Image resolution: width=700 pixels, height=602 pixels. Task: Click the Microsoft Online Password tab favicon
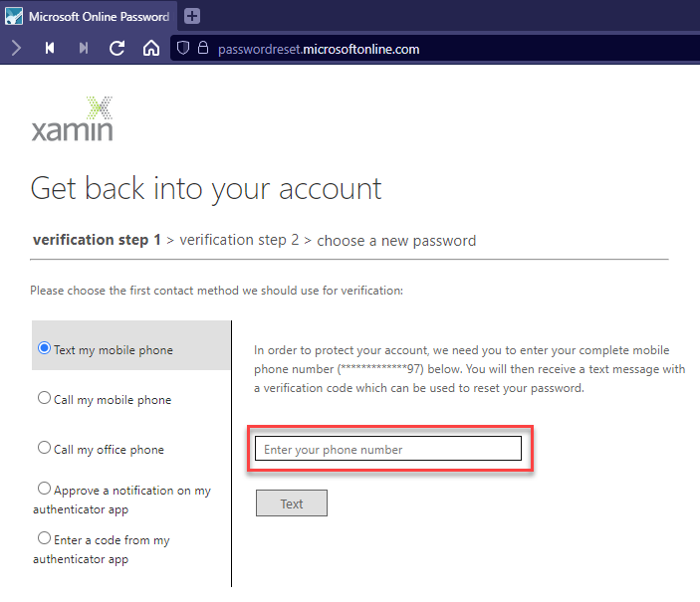pyautogui.click(x=14, y=16)
